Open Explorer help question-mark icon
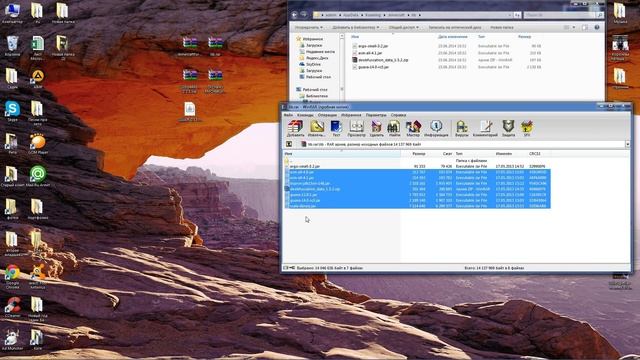 [597, 27]
